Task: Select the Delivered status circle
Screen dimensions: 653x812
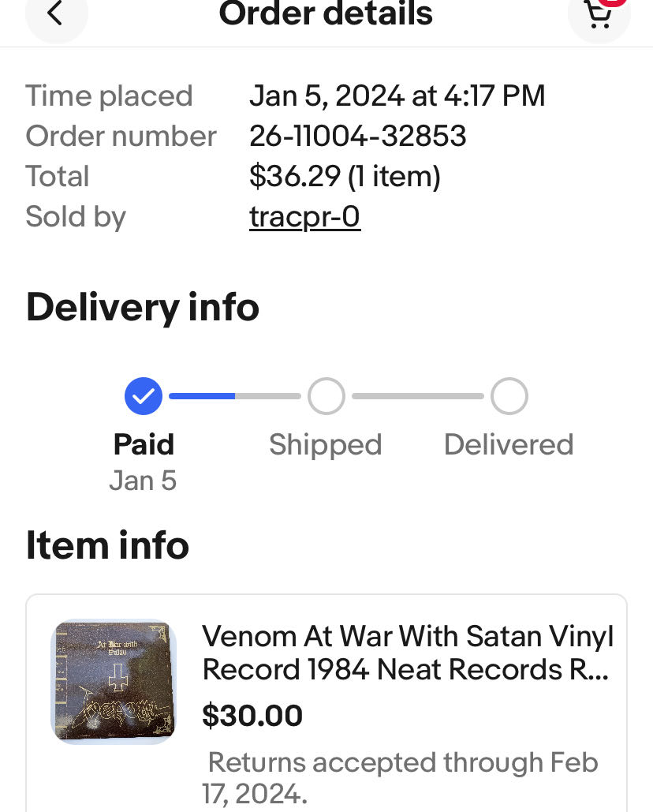Action: pos(509,396)
